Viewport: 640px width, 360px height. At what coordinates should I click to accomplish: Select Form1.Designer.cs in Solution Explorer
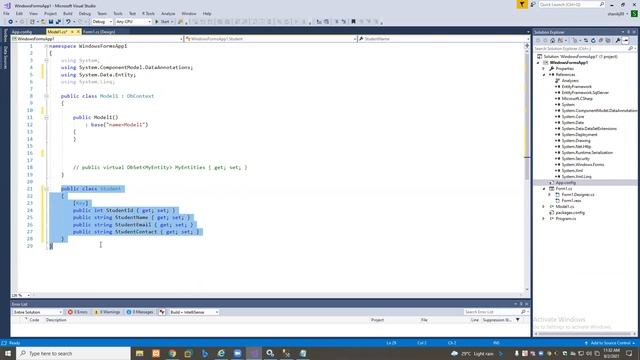coord(578,195)
